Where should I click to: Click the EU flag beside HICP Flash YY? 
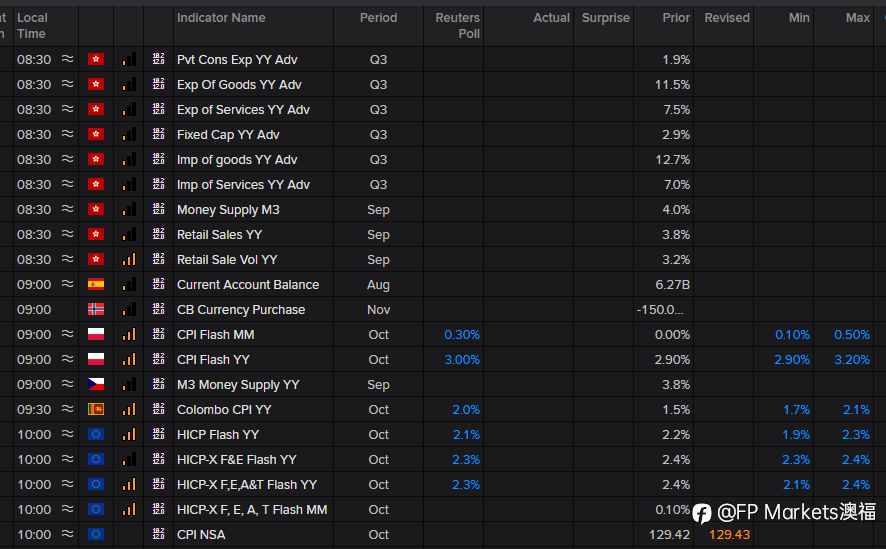click(x=96, y=435)
